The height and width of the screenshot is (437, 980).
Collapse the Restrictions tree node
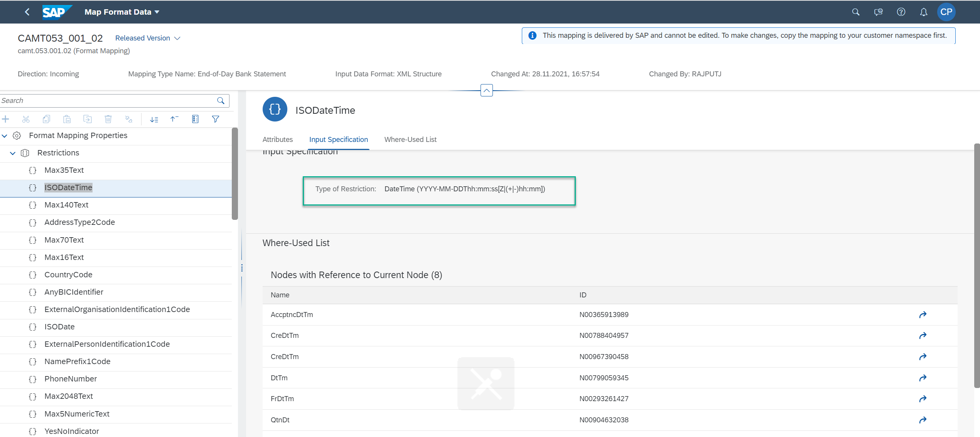point(13,153)
